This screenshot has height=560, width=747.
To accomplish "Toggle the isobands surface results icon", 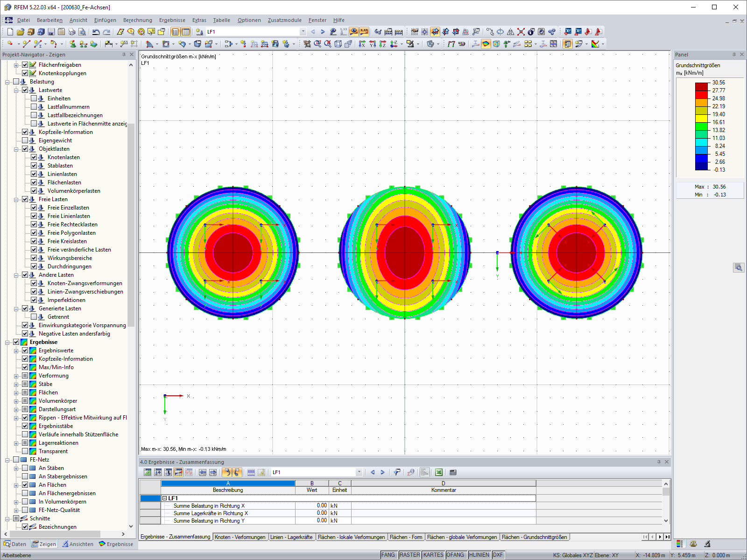I will pyautogui.click(x=486, y=44).
